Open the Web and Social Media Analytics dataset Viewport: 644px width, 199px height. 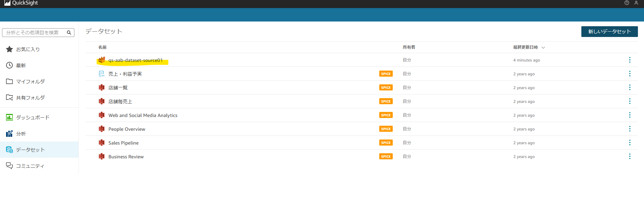[x=143, y=115]
